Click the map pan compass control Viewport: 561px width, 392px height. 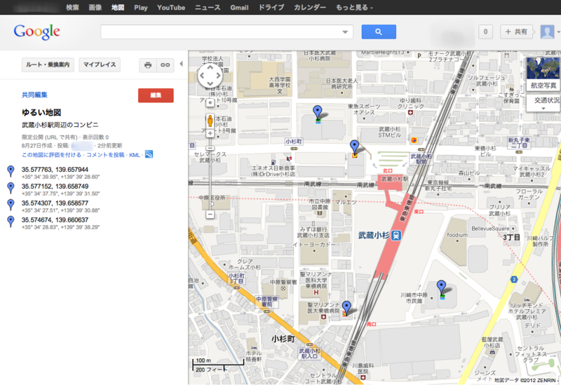click(210, 76)
